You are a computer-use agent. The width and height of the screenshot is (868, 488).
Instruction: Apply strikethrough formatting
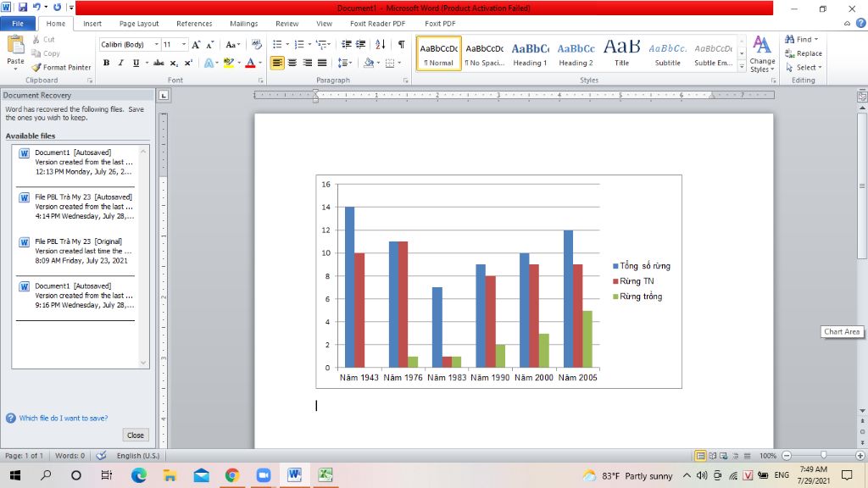159,63
